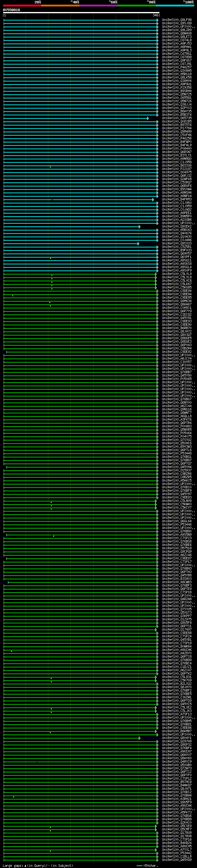The image size is (197, 868).
Task: Click the UniRef100_B5B3T4 label
Action: point(177,115)
